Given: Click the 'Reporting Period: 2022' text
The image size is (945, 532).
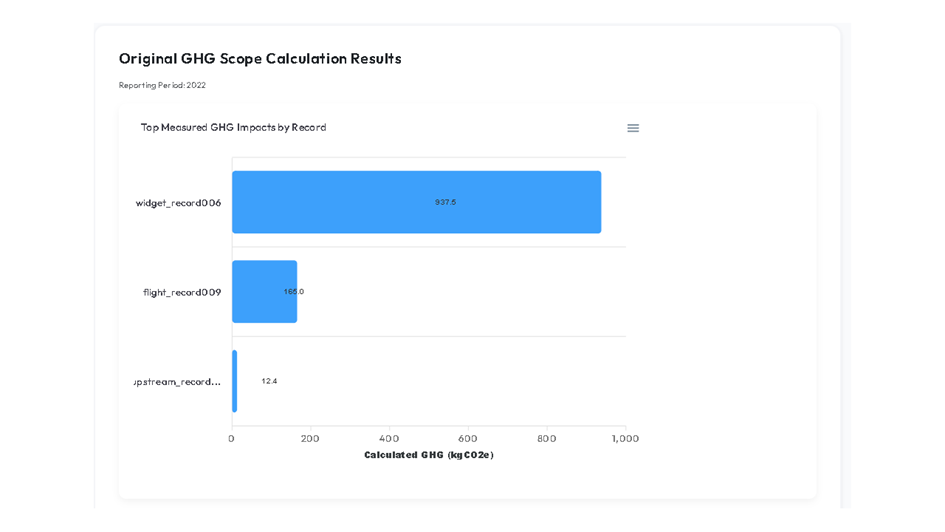Looking at the screenshot, I should coord(162,85).
